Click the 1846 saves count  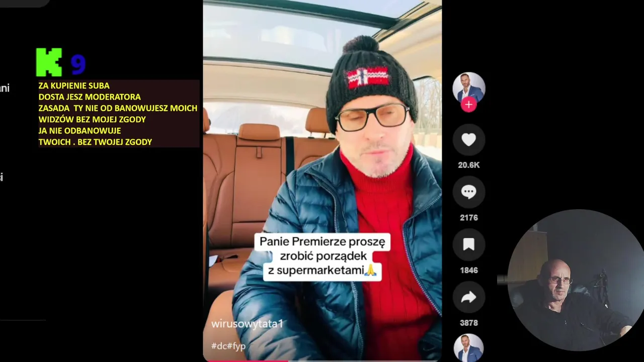coord(468,270)
